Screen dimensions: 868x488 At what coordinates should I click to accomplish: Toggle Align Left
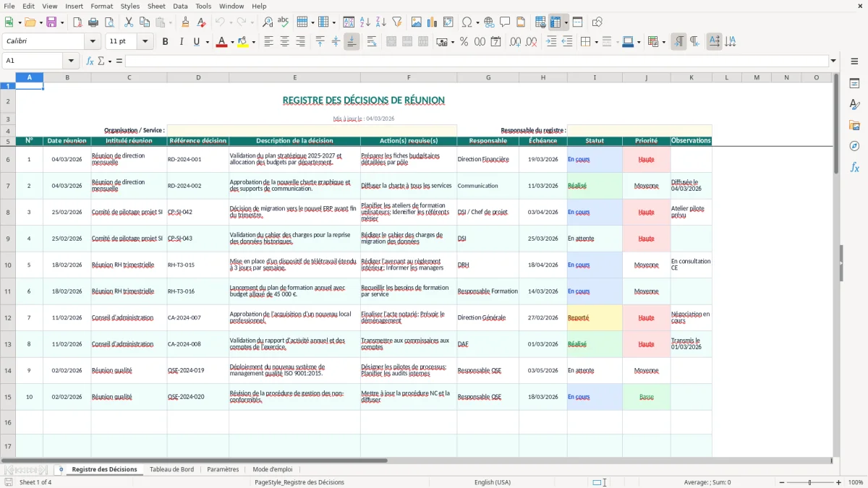click(x=269, y=42)
